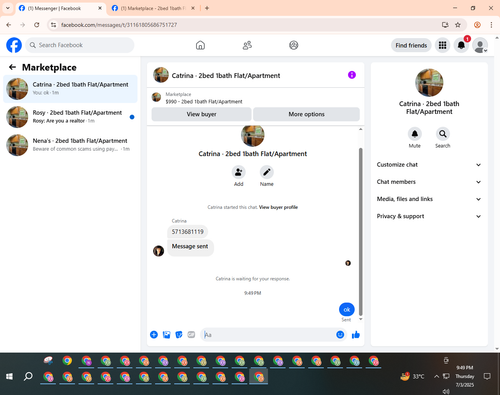This screenshot has width=500, height=395.
Task: Navigate back in the browser
Action: click(x=9, y=25)
